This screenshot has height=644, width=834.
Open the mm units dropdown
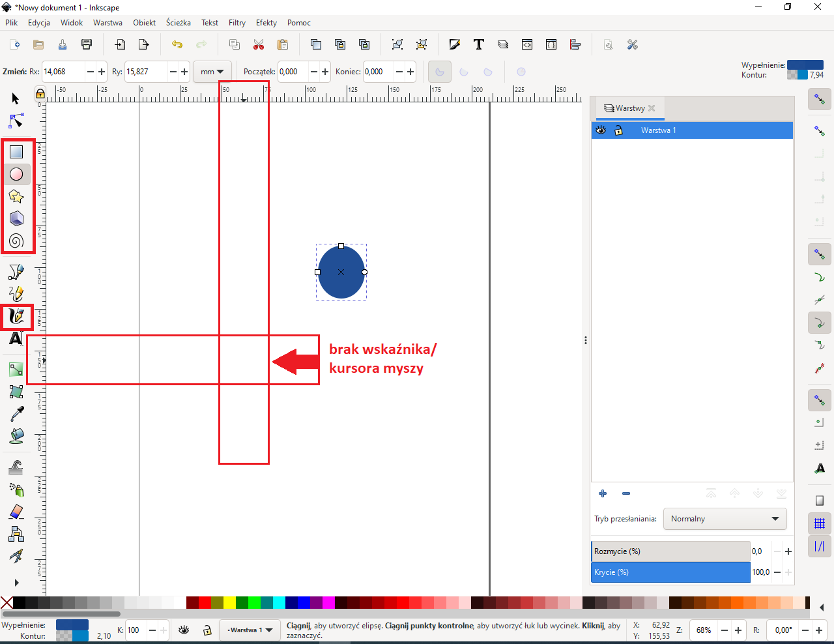click(212, 72)
